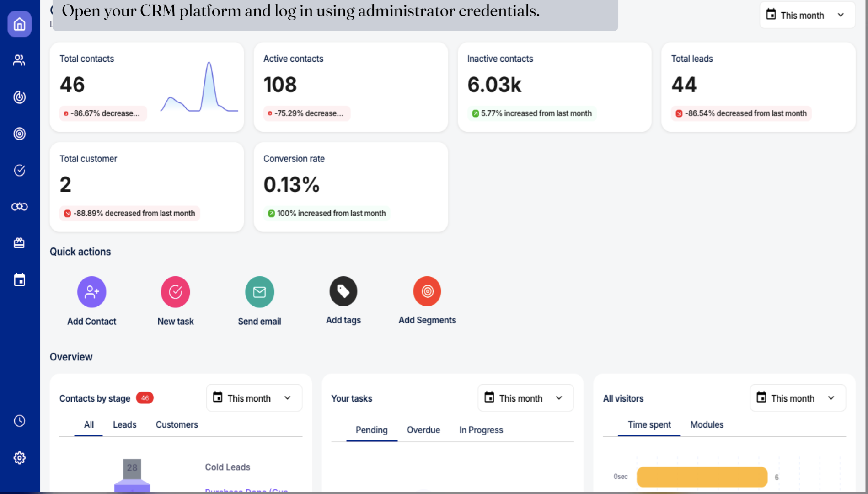This screenshot has height=494, width=868.
Task: Expand the This month filter in Contacts by stage
Action: pyautogui.click(x=253, y=397)
